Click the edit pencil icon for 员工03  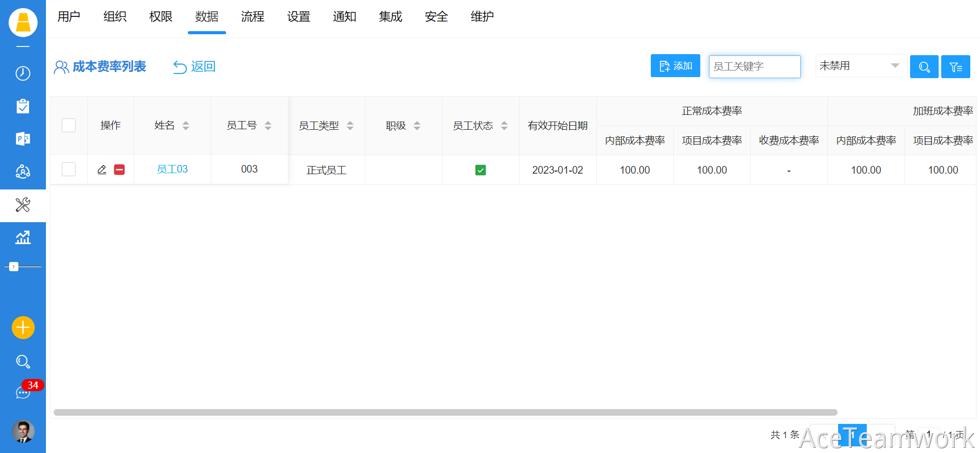[x=102, y=170]
